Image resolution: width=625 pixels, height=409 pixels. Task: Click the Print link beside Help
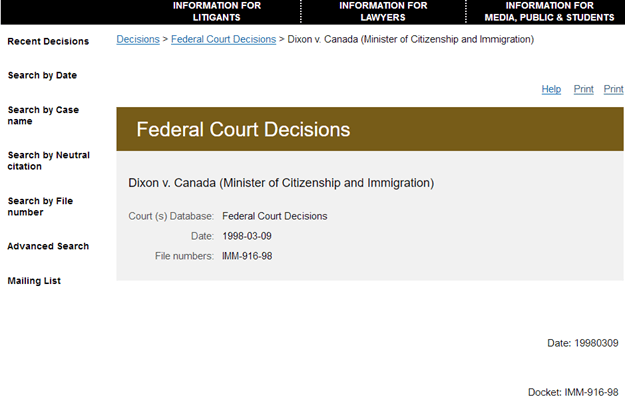583,89
